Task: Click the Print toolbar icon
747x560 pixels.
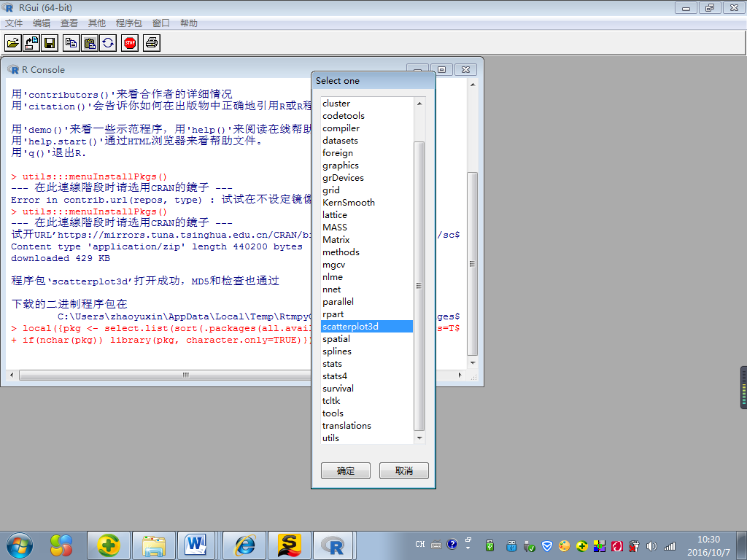Action: [x=152, y=43]
